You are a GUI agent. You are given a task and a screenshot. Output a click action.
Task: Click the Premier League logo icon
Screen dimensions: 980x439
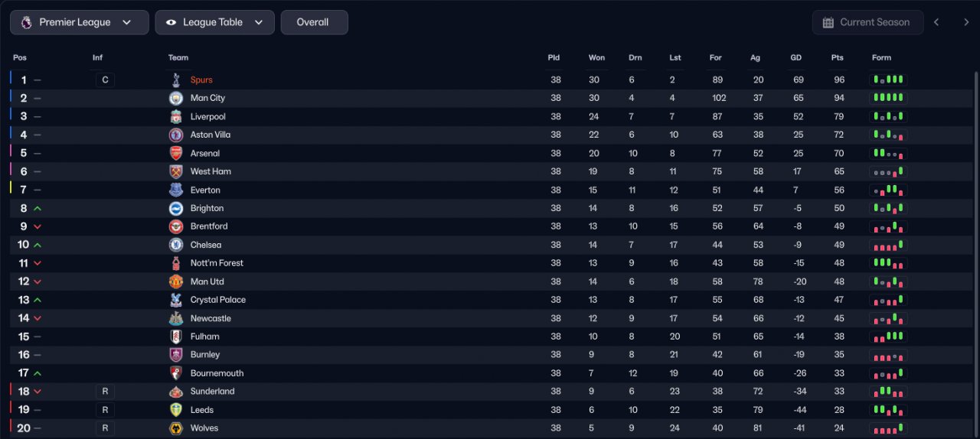point(26,22)
